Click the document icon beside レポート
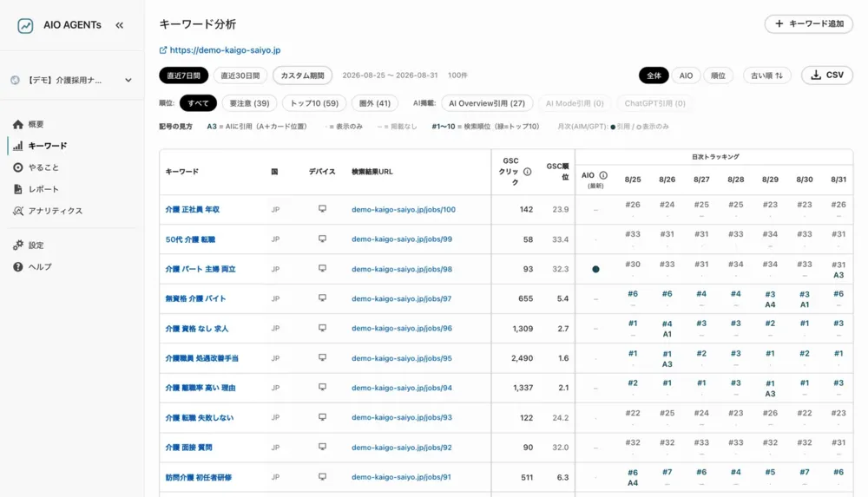This screenshot has width=868, height=497. [17, 189]
